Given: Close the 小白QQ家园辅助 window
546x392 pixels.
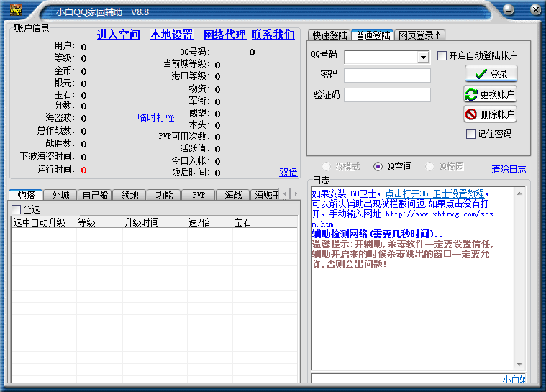Looking at the screenshot, I should pyautogui.click(x=535, y=10).
